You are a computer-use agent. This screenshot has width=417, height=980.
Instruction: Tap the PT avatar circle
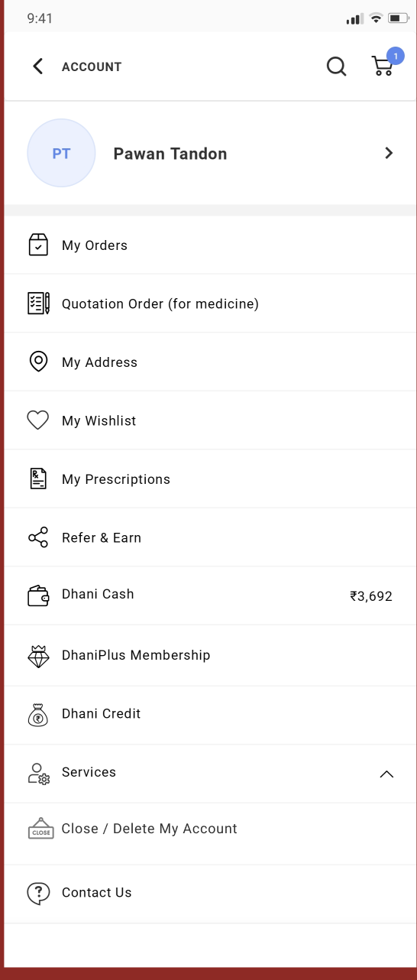61,154
